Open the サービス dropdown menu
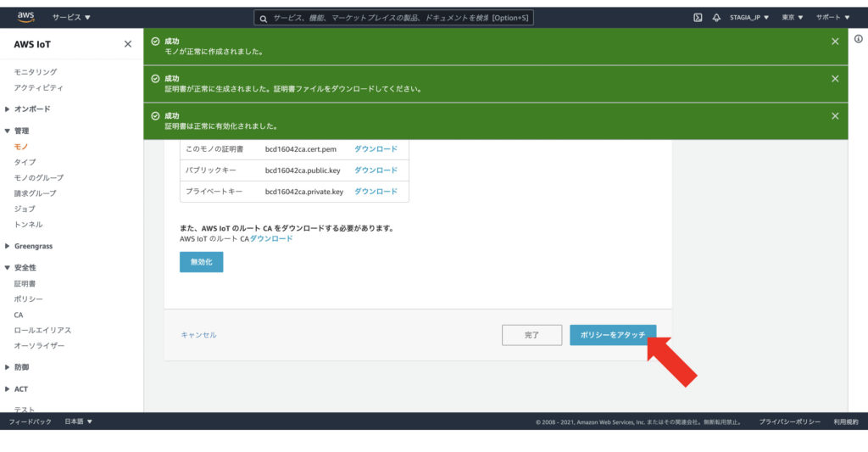 [71, 18]
